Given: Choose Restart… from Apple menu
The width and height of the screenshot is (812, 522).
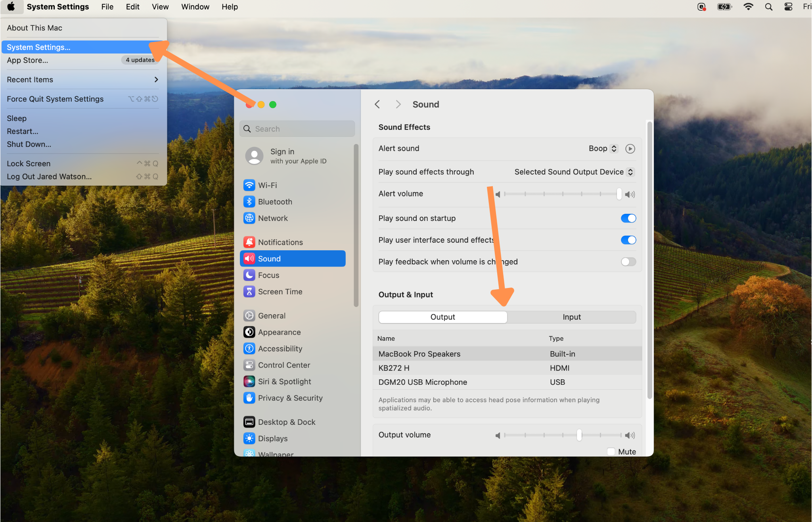Looking at the screenshot, I should (x=83, y=131).
